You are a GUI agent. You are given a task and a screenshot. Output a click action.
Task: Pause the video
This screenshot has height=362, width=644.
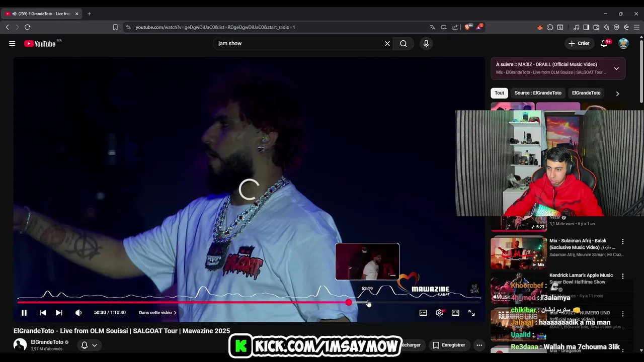click(24, 313)
